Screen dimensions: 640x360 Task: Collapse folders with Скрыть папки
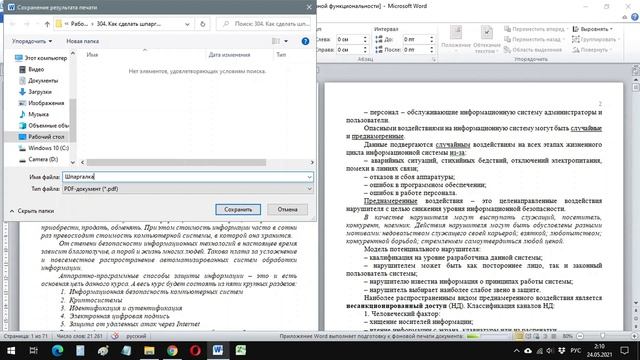coord(32,211)
